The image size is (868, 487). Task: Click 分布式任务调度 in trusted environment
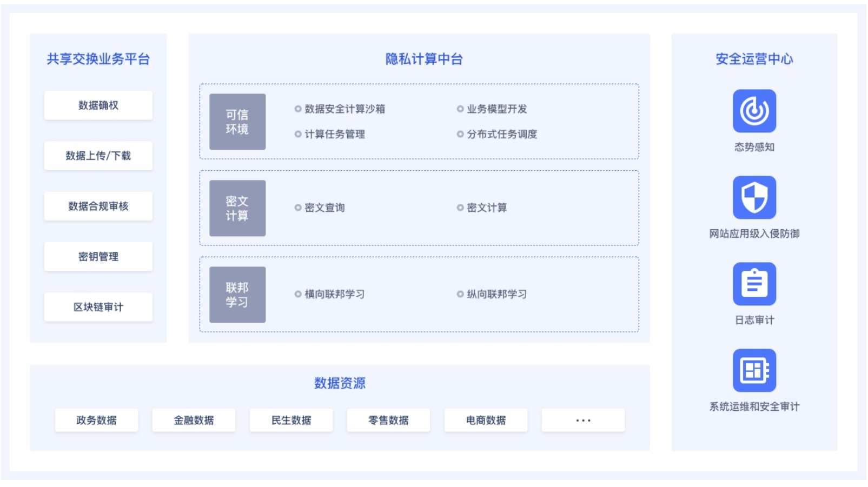(x=502, y=134)
